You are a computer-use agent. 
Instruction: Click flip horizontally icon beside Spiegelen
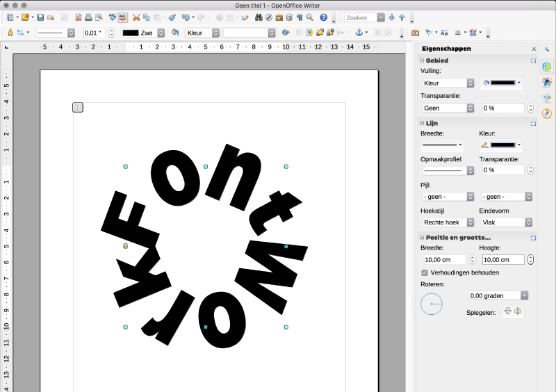click(x=518, y=311)
